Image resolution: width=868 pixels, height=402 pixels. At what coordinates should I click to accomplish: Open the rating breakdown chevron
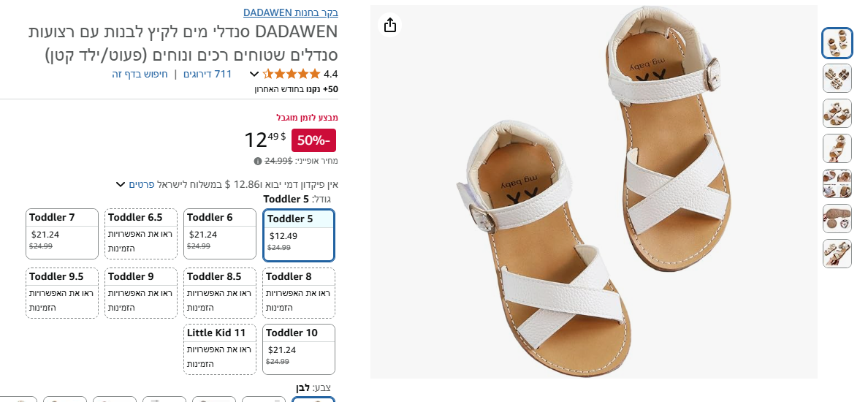pos(254,74)
